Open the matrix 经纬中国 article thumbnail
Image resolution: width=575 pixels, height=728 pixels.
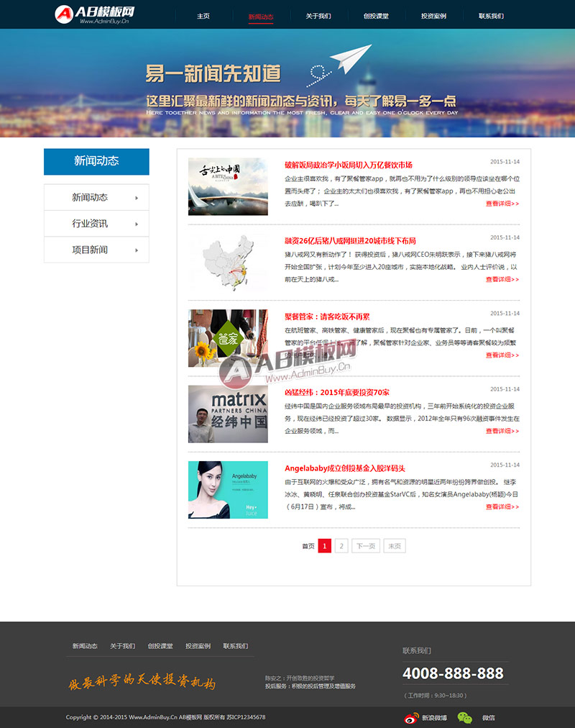tap(228, 414)
